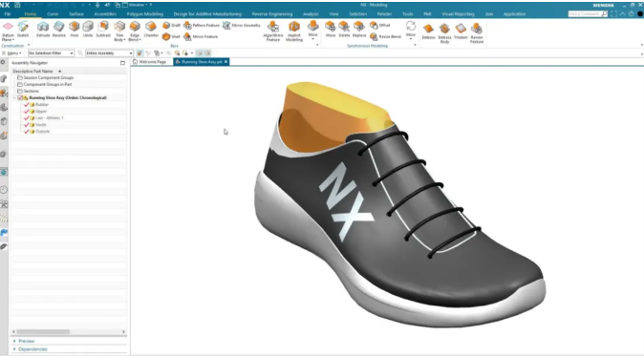Viewport: 644px width, 357px height.
Task: Select the Delete Face tool
Action: pyautogui.click(x=344, y=30)
